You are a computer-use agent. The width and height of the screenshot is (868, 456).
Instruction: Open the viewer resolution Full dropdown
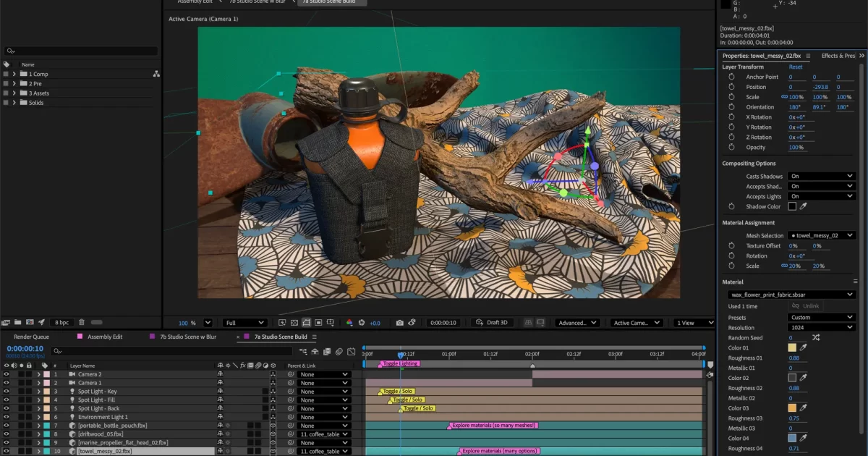(x=245, y=323)
